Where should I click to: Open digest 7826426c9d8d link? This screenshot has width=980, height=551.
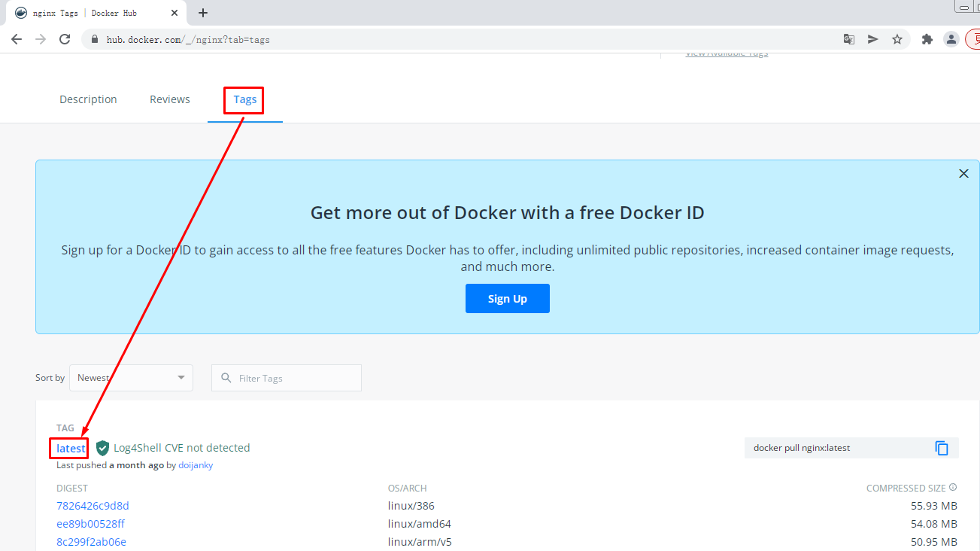(x=93, y=506)
